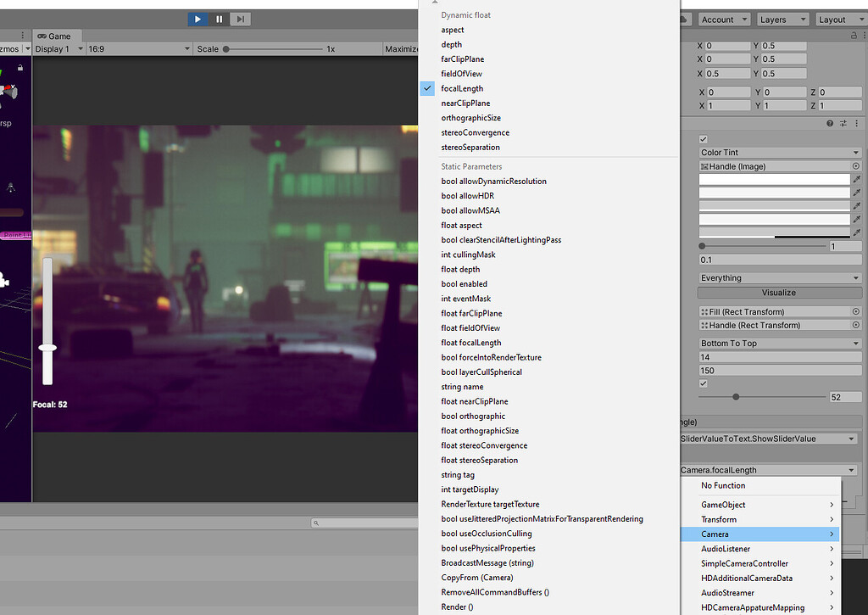Toggle the Whole Numbers checkbox
868x615 pixels.
(x=703, y=383)
